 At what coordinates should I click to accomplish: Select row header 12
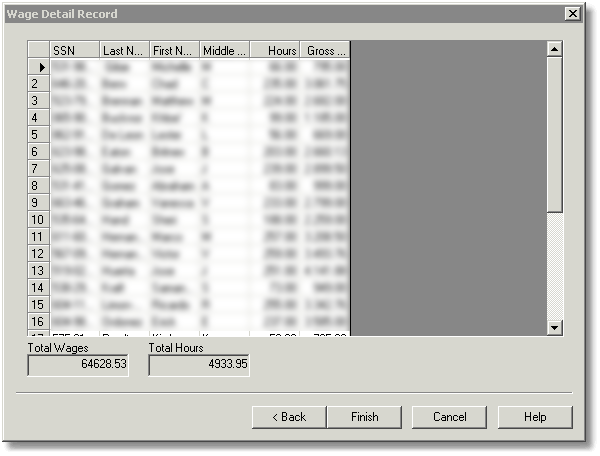coord(39,254)
